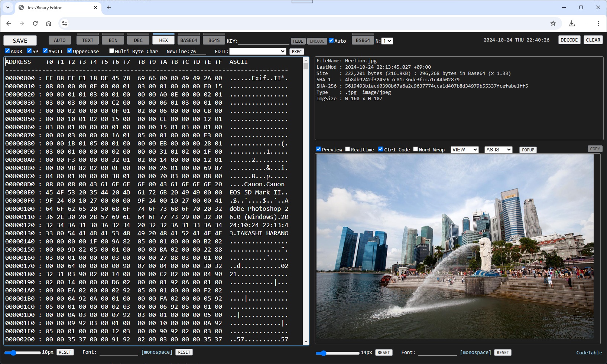Switch to TEXT display mode
Viewport: 607px width, 364px height.
tap(88, 40)
